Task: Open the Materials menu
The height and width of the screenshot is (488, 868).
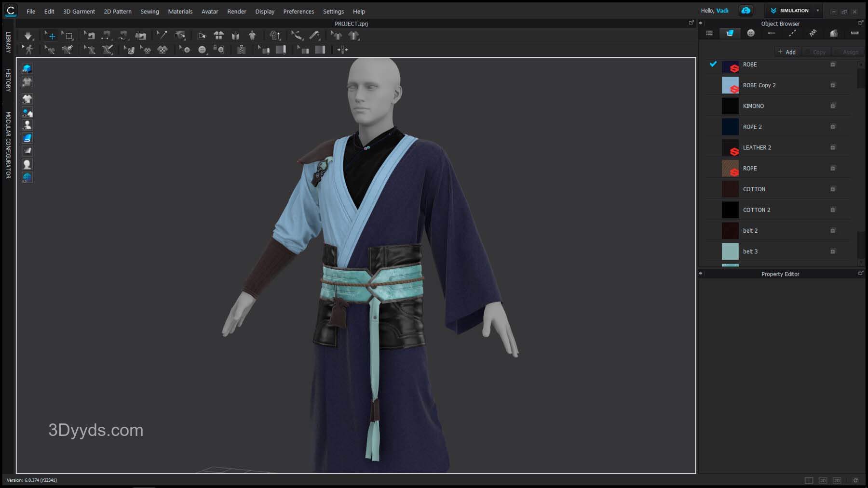Action: [x=180, y=12]
